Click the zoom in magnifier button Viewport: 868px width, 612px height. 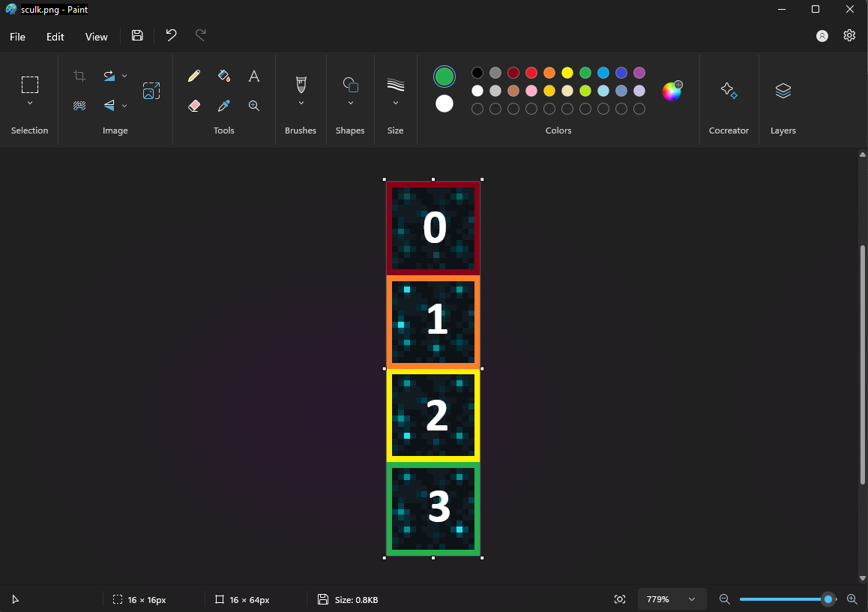coord(852,599)
